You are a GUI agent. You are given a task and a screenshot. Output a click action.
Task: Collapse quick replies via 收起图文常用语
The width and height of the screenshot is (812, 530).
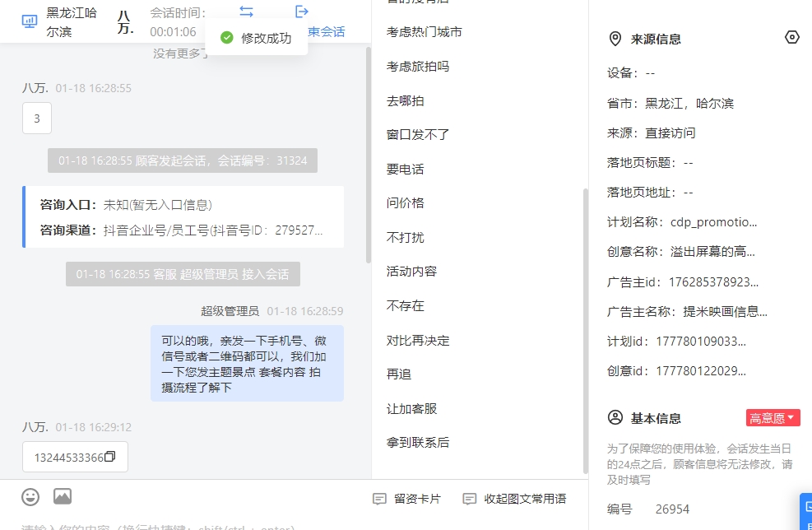pyautogui.click(x=514, y=499)
